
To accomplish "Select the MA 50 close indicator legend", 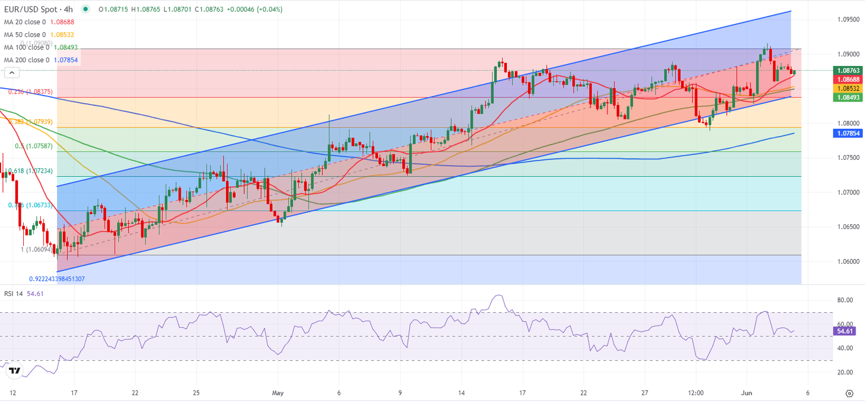I will click(x=39, y=34).
